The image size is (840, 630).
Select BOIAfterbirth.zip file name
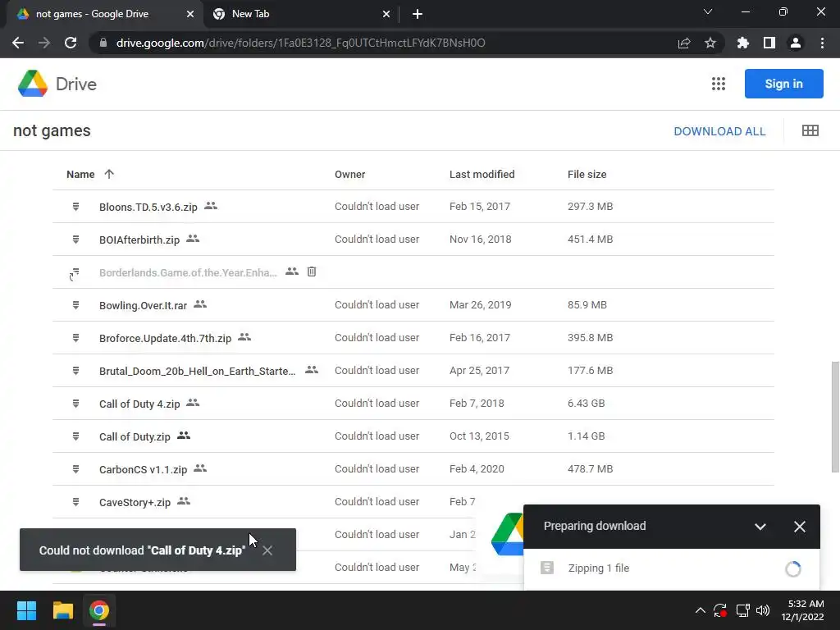coord(139,240)
